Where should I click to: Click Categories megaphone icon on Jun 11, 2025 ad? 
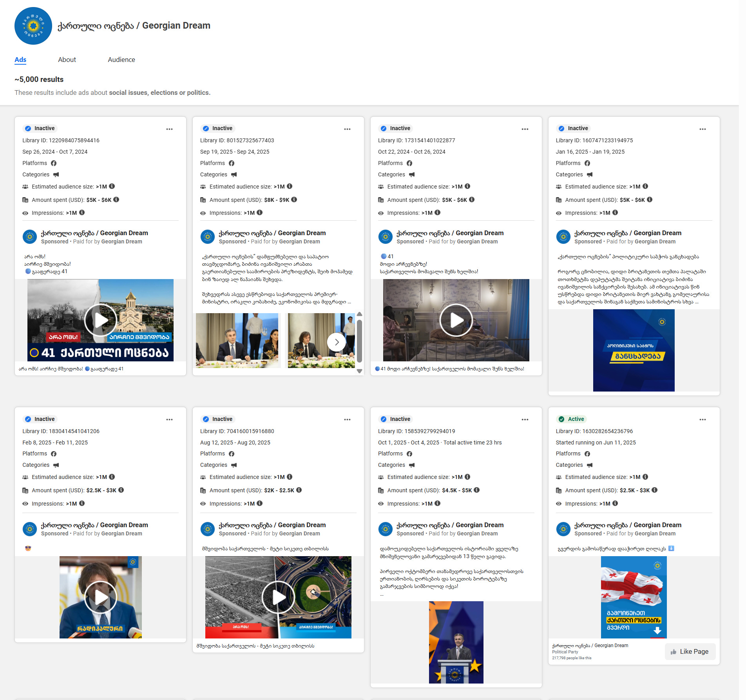tap(590, 465)
